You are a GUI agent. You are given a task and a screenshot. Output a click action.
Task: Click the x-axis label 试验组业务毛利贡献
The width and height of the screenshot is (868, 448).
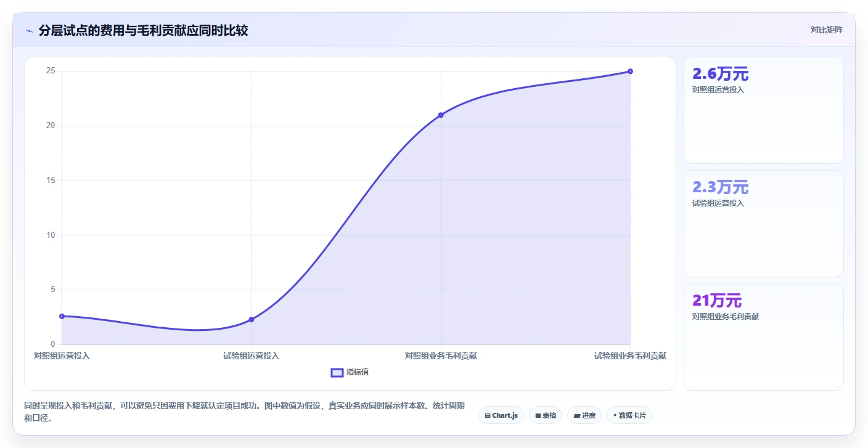[630, 356]
